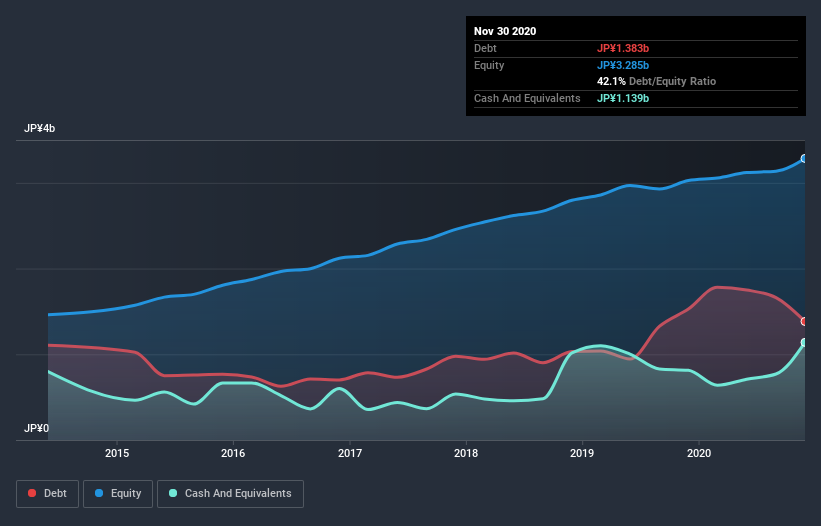Click the JP¥3.285b equity value
The image size is (821, 526).
point(623,65)
